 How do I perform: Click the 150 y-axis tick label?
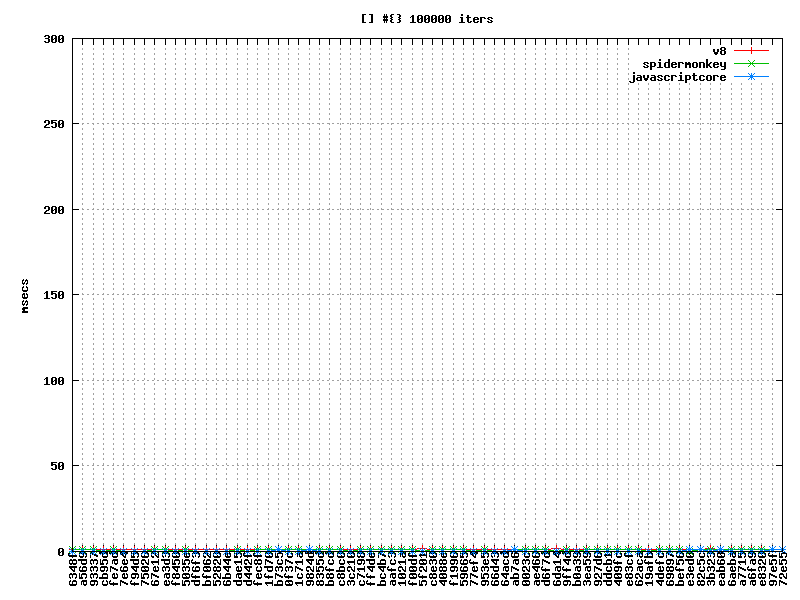pyautogui.click(x=54, y=295)
